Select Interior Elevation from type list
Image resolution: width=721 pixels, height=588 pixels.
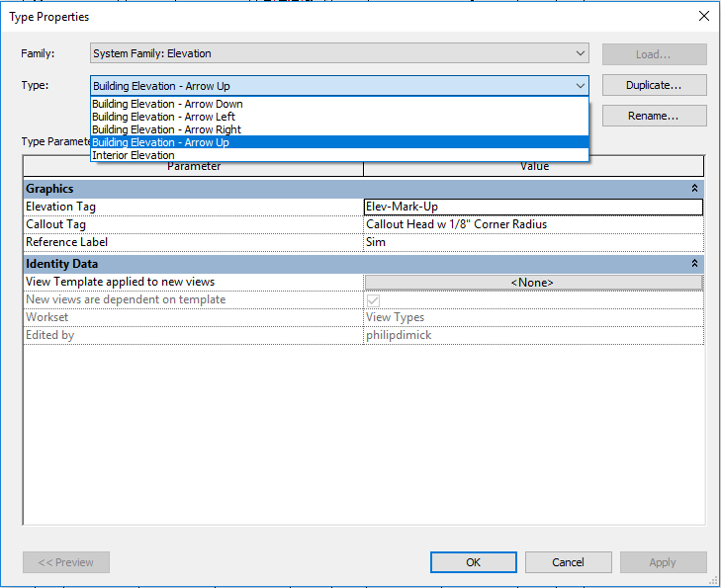click(x=339, y=155)
